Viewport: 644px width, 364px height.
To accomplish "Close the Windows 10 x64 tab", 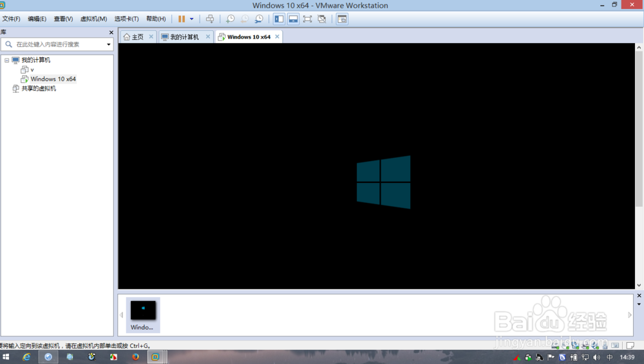I will 277,37.
